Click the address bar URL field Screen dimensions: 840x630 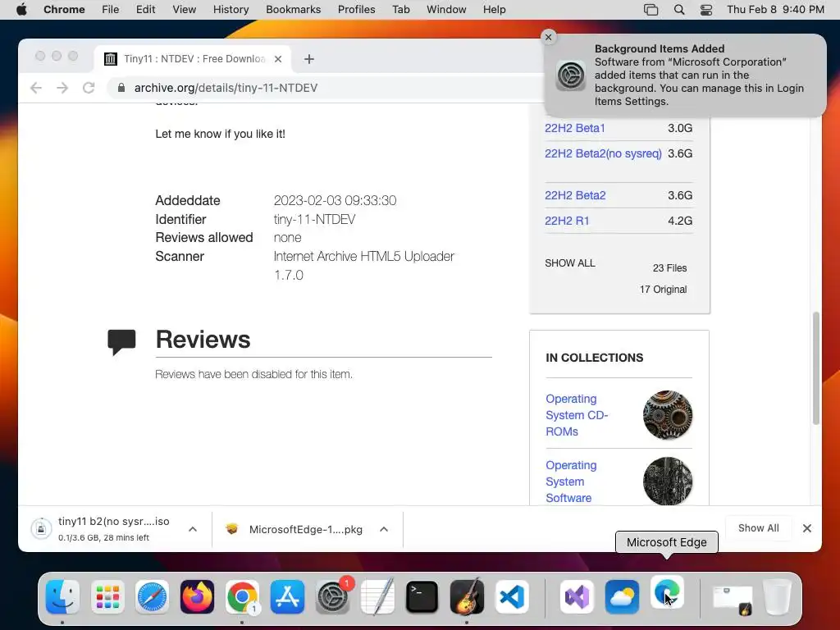pyautogui.click(x=326, y=88)
